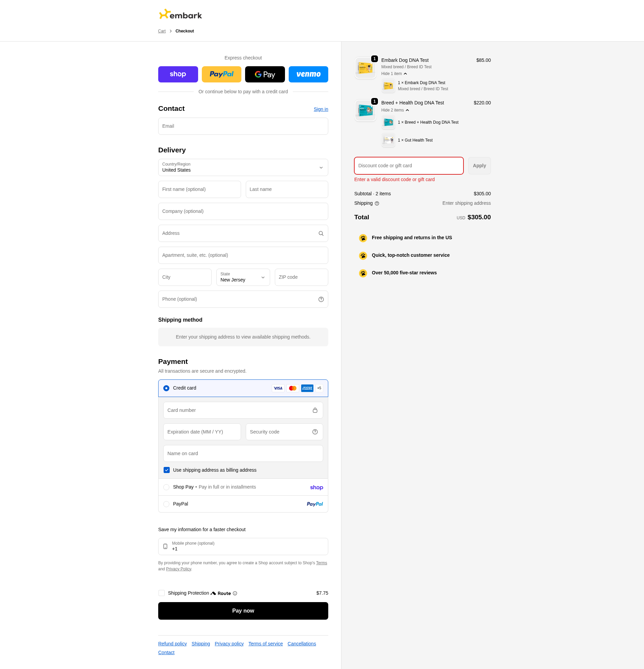Image resolution: width=644 pixels, height=669 pixels.
Task: Open the phone field help icon
Action: [321, 299]
